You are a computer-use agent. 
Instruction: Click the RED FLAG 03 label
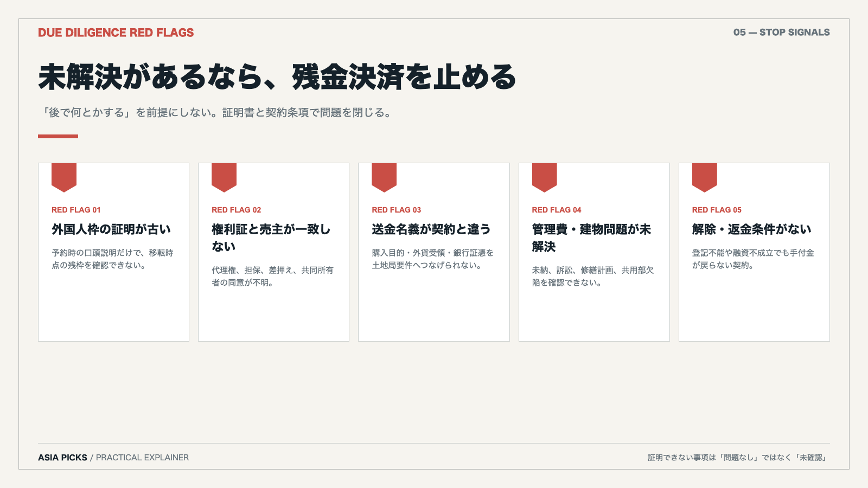coord(396,210)
